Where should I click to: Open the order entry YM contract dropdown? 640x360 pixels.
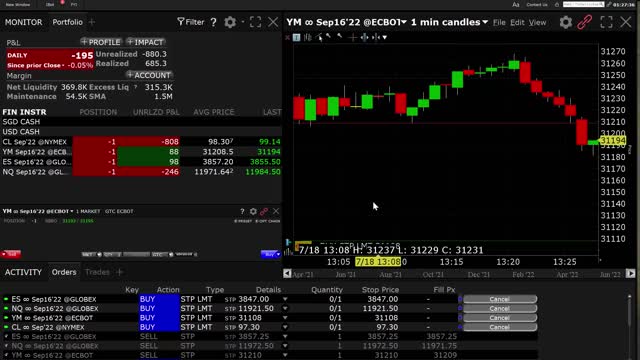pos(71,211)
